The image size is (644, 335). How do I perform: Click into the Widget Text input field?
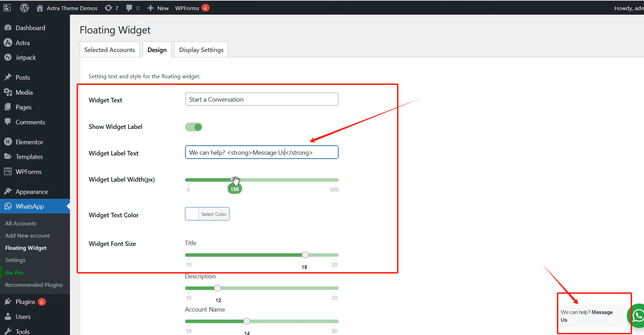pos(261,99)
